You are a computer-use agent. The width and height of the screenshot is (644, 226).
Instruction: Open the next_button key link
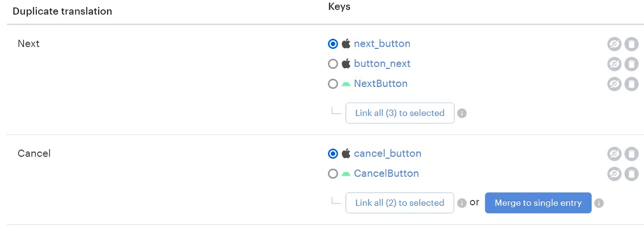(x=382, y=44)
